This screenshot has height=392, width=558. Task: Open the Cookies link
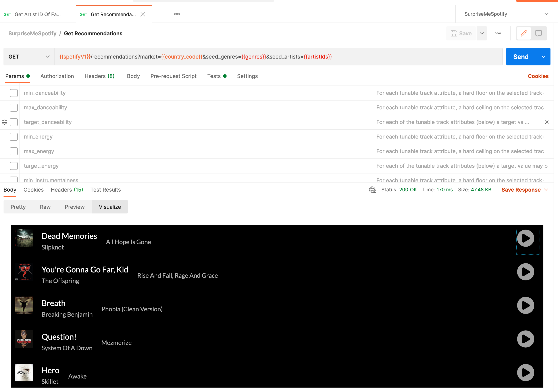538,76
